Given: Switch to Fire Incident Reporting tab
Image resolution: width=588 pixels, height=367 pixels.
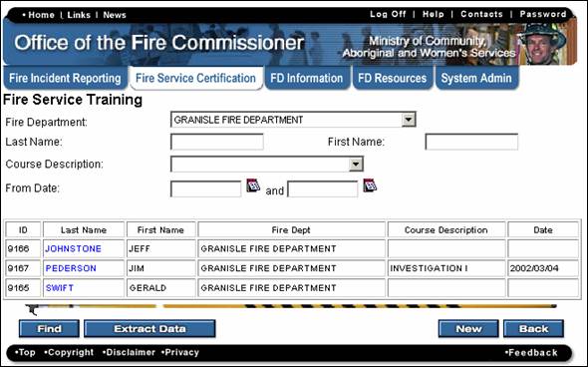Looking at the screenshot, I should [65, 78].
